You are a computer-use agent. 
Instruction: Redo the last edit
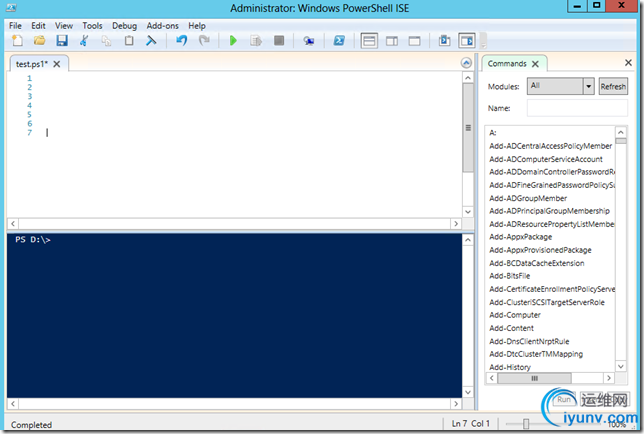tap(204, 41)
